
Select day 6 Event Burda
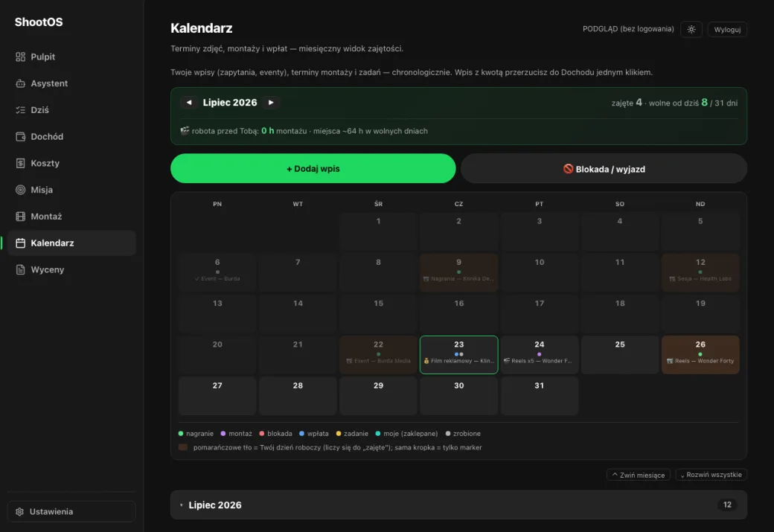(217, 272)
